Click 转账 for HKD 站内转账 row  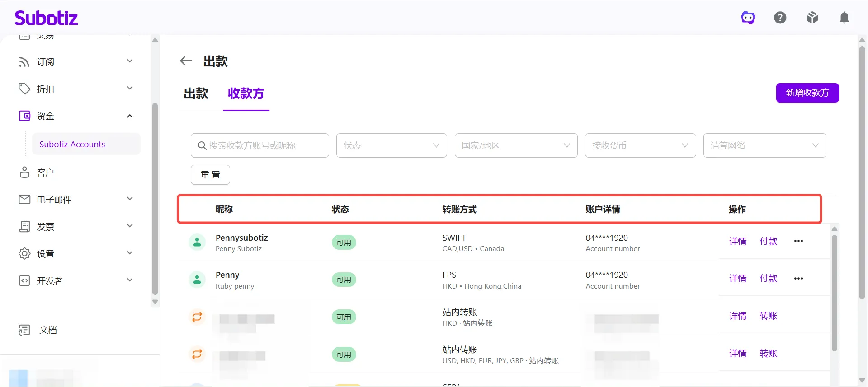coord(768,316)
